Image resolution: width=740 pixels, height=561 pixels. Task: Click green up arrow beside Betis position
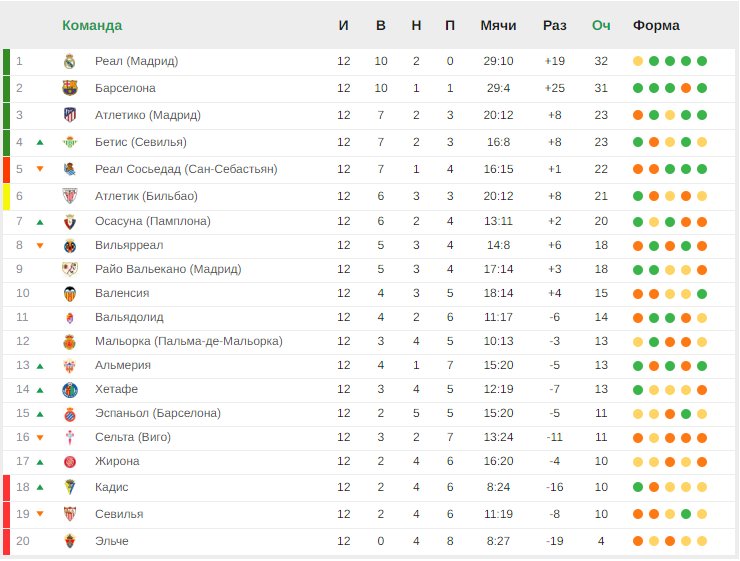40,142
